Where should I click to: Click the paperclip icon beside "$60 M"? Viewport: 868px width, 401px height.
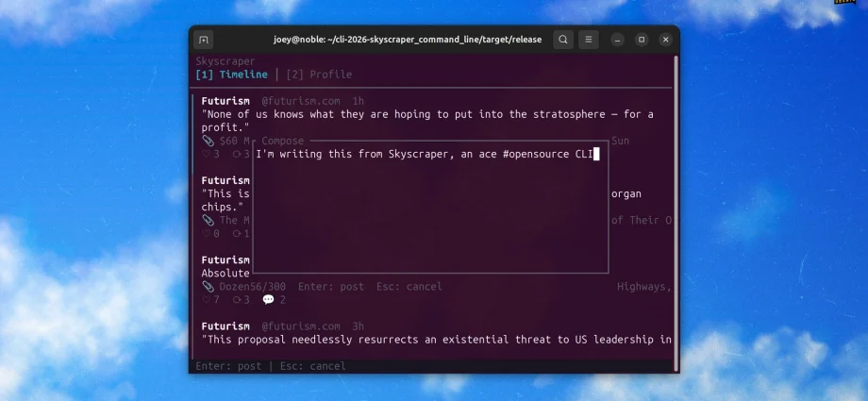click(208, 141)
